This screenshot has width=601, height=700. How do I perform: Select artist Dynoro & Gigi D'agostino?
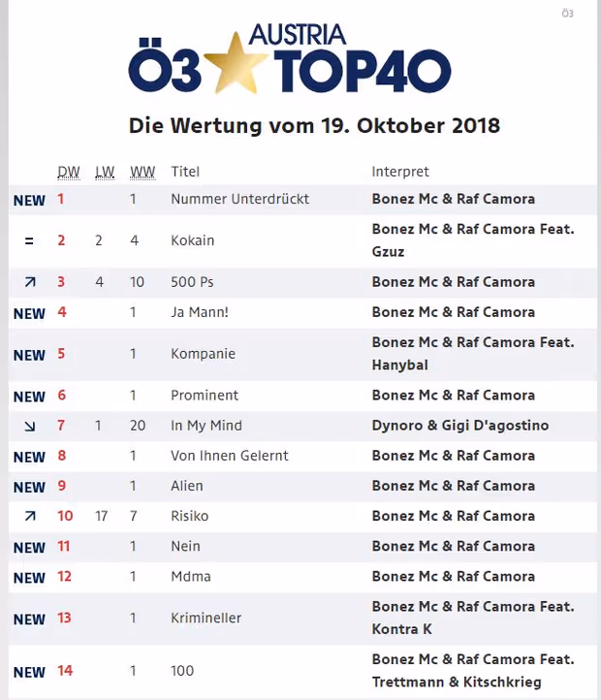pos(460,425)
